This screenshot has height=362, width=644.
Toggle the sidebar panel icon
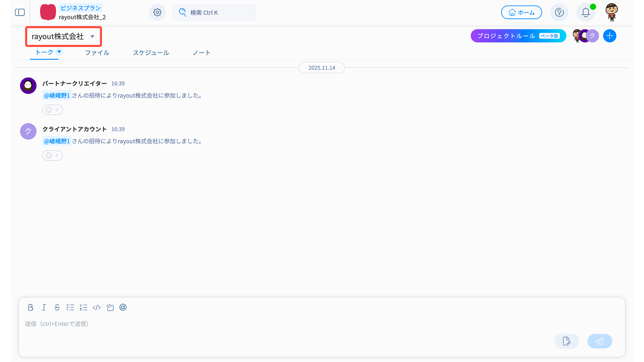[20, 12]
